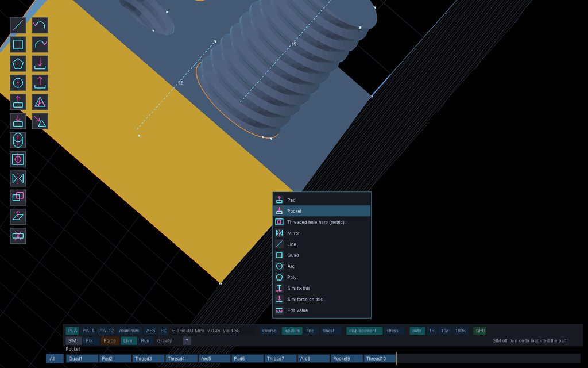This screenshot has height=368, width=588.
Task: Set mesh resolution to medium
Action: coord(292,331)
